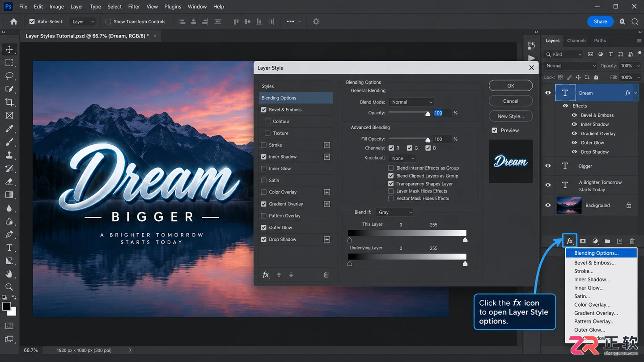Select the Horizontal Type tool
The width and height of the screenshot is (644, 362).
pyautogui.click(x=9, y=248)
